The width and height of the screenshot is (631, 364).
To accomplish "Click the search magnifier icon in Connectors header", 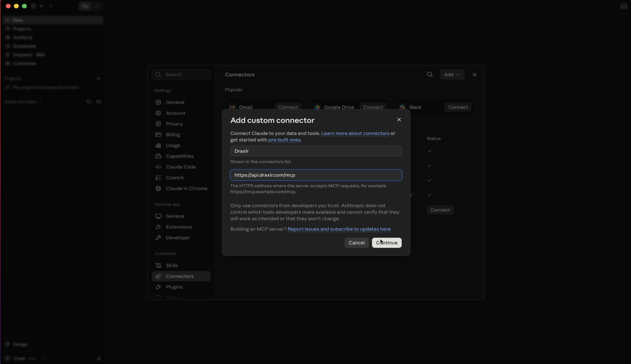I will (x=430, y=74).
